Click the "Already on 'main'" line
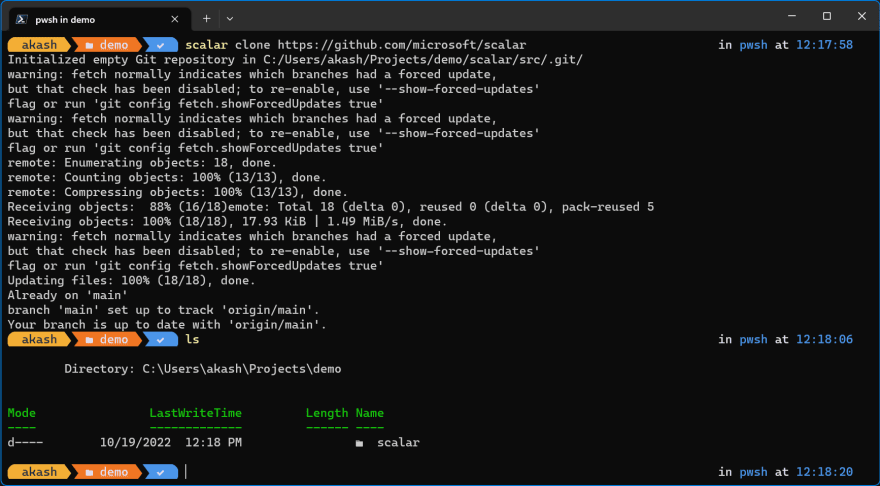Screen dimensions: 880x486 67,295
